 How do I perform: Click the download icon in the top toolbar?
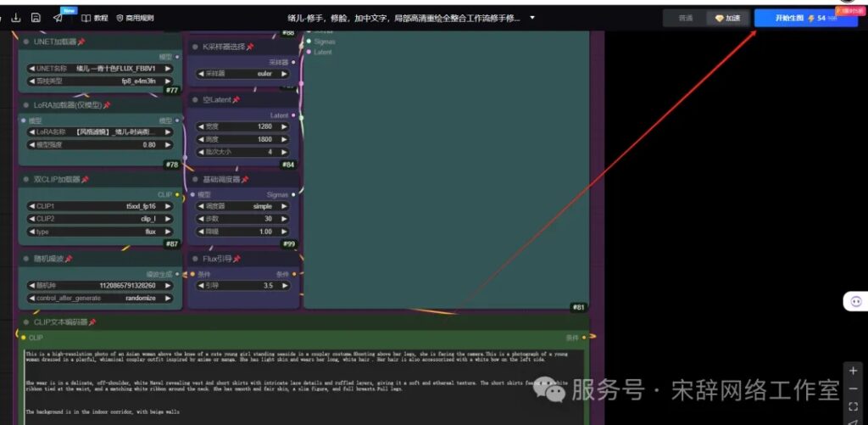click(15, 18)
